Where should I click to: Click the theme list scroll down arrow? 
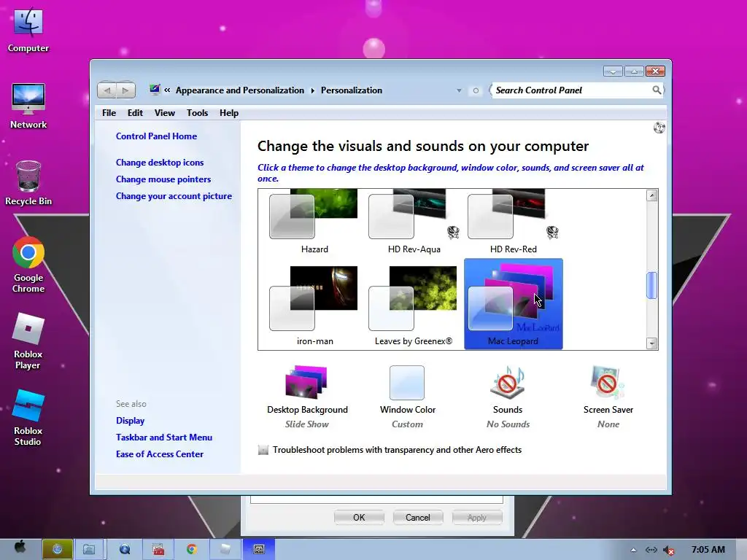click(x=651, y=343)
